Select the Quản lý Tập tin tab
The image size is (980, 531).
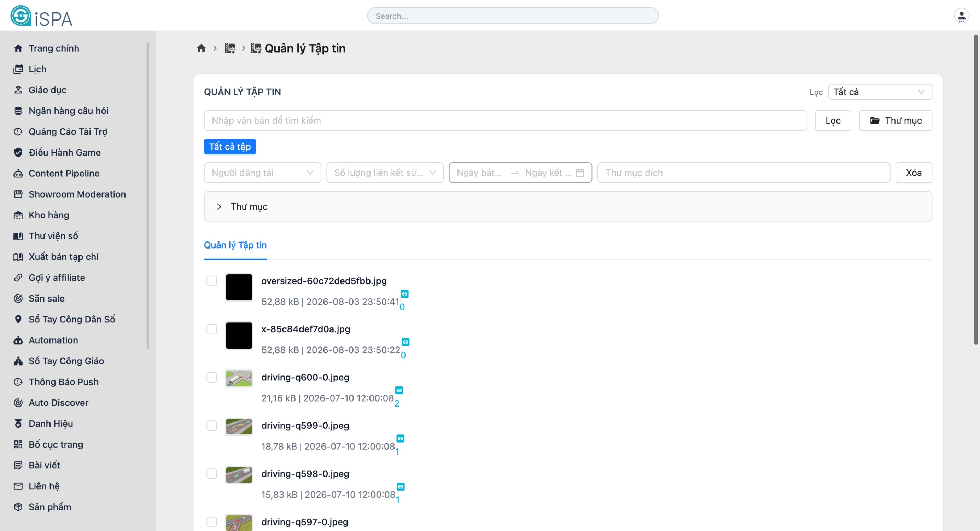click(235, 245)
